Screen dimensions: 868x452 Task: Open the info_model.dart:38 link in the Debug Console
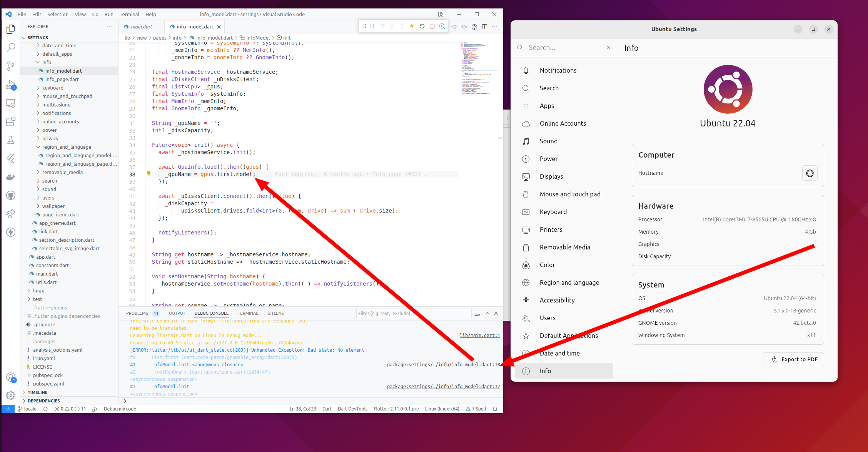[x=443, y=364]
